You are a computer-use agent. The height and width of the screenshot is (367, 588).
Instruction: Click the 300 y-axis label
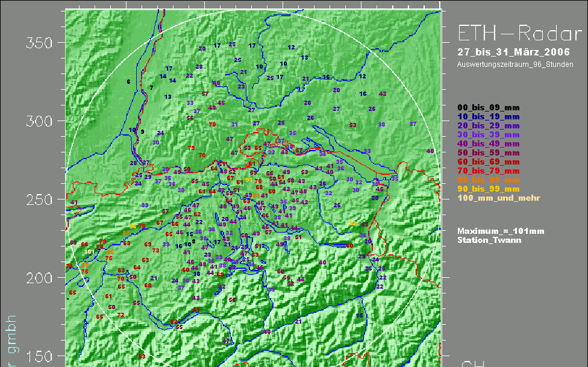[39, 121]
